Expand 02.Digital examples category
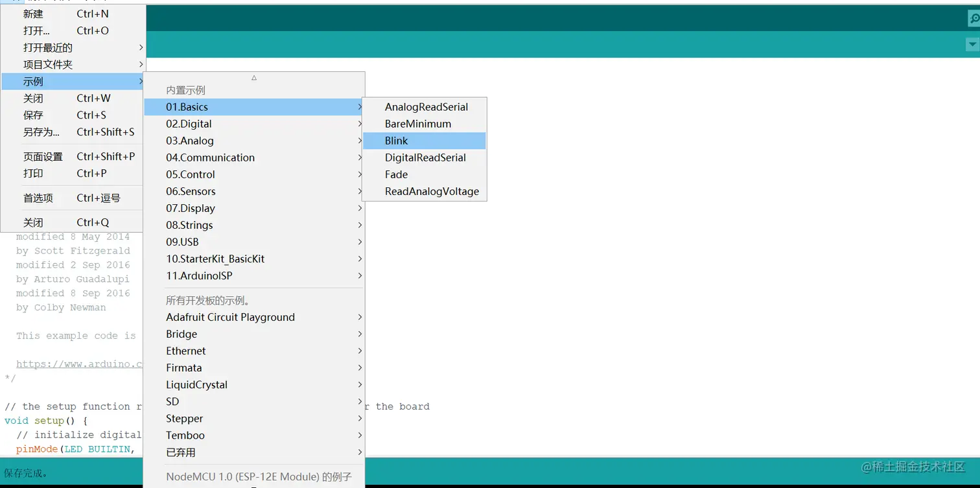Viewport: 980px width, 488px height. [x=254, y=124]
